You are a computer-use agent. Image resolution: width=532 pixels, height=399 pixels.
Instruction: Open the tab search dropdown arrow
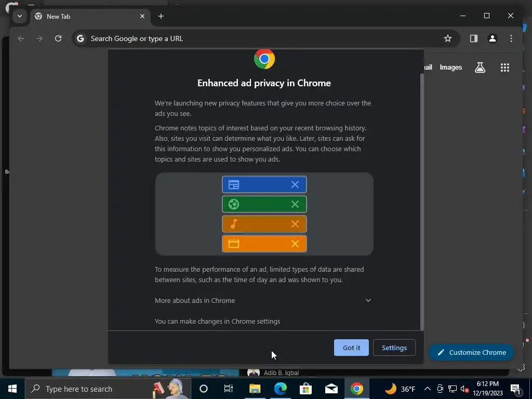tap(20, 16)
